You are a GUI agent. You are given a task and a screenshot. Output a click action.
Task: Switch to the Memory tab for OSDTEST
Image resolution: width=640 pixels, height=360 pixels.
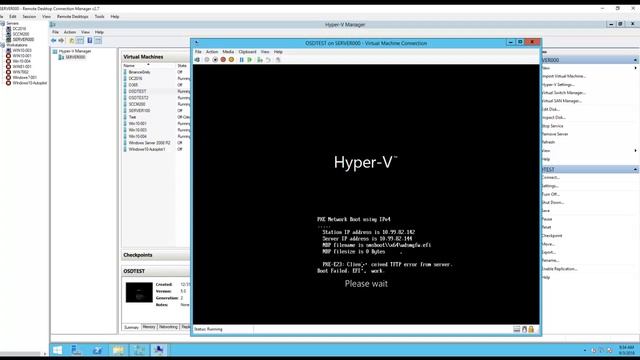[x=149, y=327]
